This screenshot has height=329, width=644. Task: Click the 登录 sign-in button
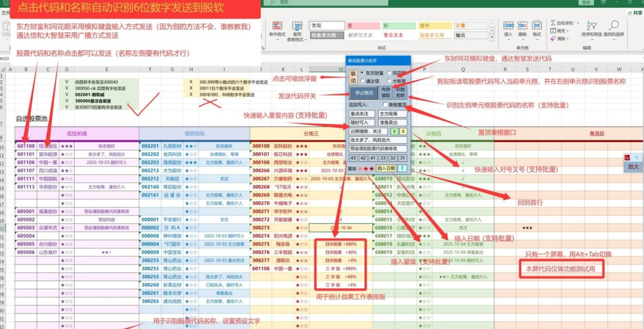(x=586, y=2)
